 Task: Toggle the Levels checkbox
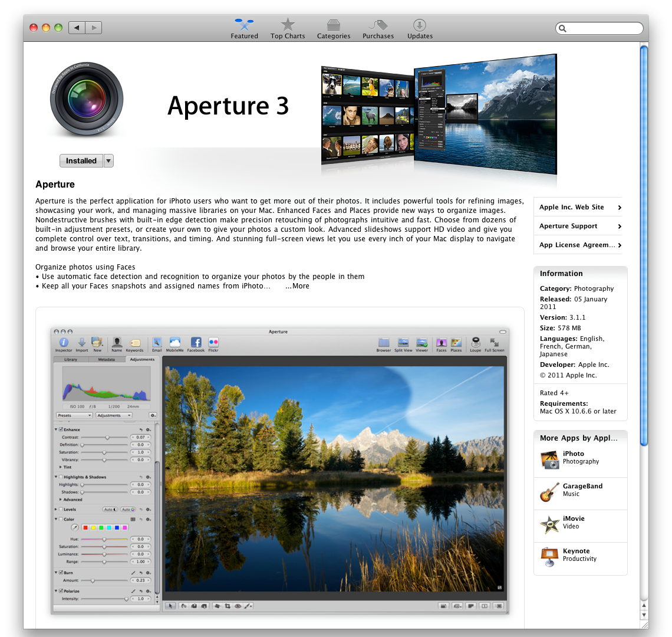[x=61, y=510]
